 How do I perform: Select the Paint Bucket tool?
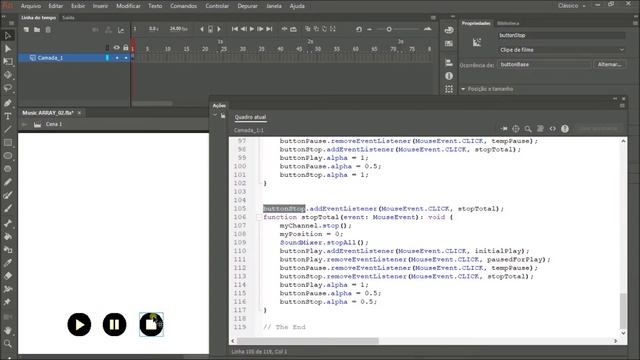point(7,236)
